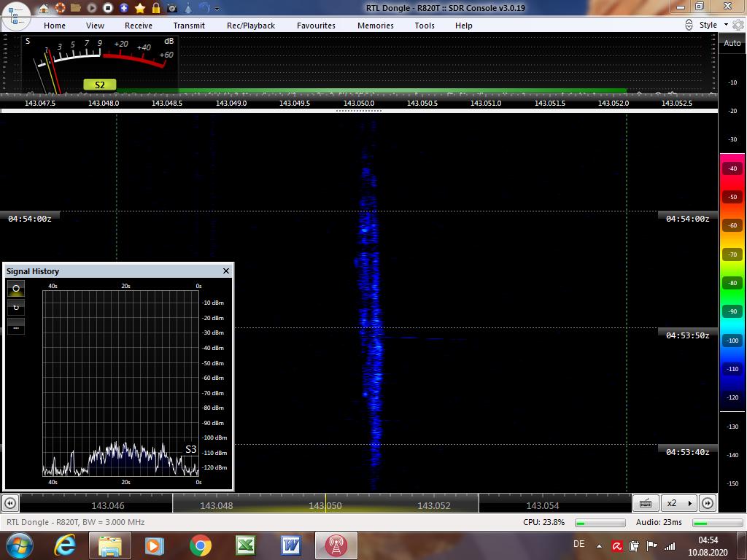The height and width of the screenshot is (560, 747).
Task: Click the blue plus icon in title bar
Action: [x=124, y=8]
